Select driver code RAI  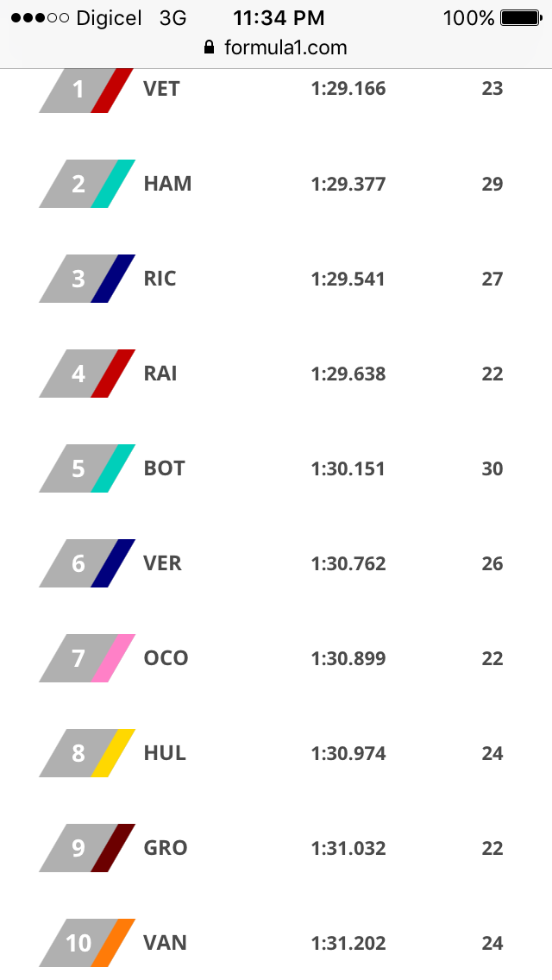pyautogui.click(x=160, y=374)
